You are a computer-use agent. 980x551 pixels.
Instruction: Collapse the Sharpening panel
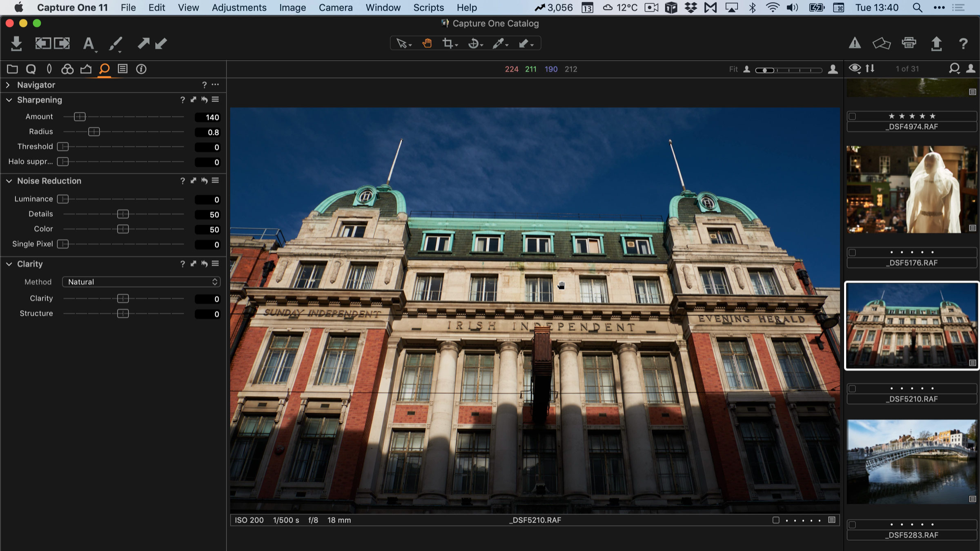tap(9, 100)
